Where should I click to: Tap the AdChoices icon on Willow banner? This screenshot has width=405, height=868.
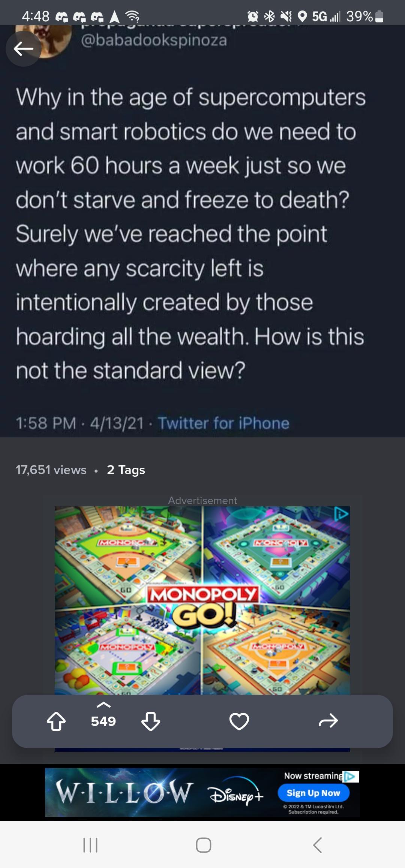pyautogui.click(x=351, y=776)
